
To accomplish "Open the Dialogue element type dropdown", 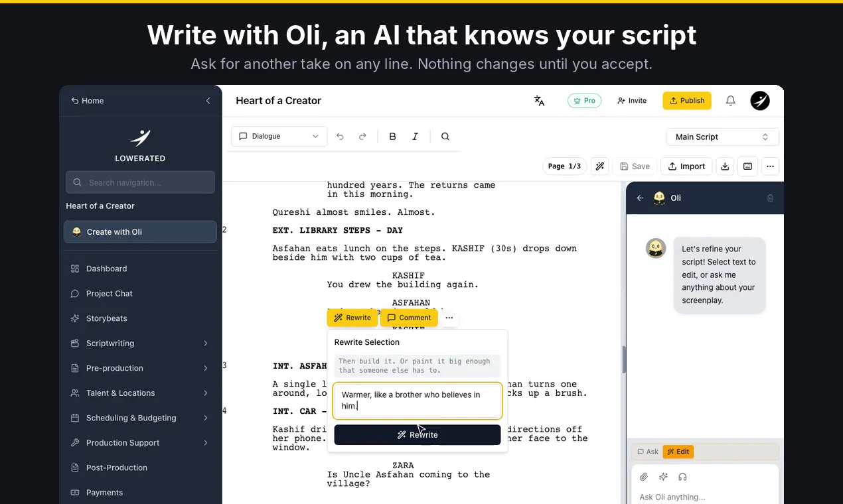I will pyautogui.click(x=279, y=137).
